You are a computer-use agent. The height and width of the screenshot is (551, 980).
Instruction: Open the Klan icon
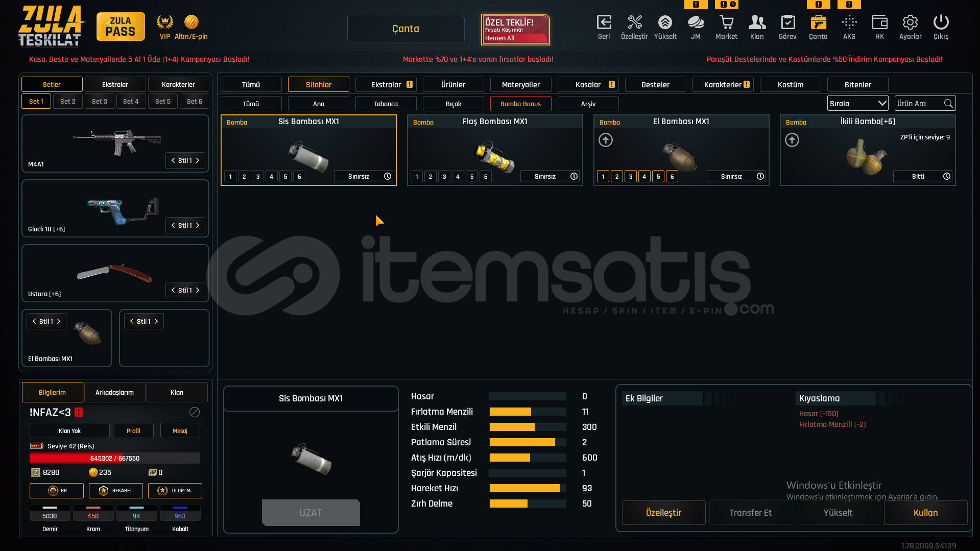[x=757, y=23]
